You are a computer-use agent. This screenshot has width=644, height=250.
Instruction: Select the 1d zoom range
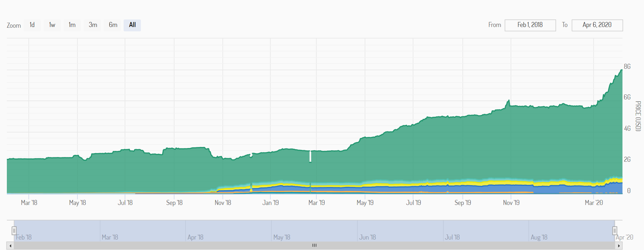(32, 25)
